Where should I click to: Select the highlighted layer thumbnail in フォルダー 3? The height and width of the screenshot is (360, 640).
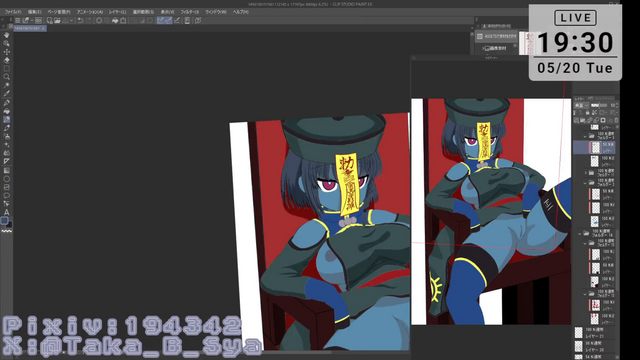tap(596, 147)
